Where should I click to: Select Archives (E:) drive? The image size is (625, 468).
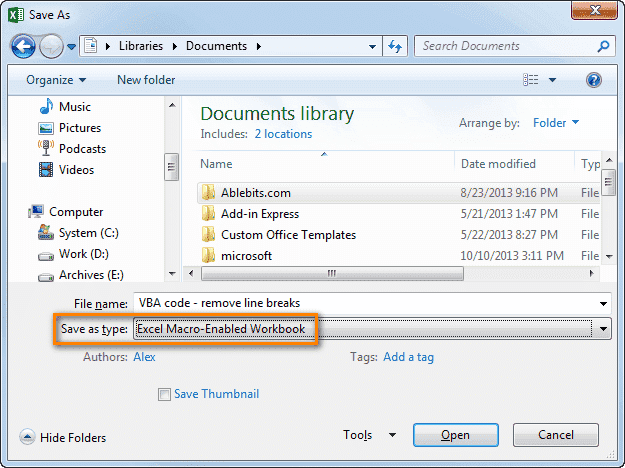pos(91,275)
